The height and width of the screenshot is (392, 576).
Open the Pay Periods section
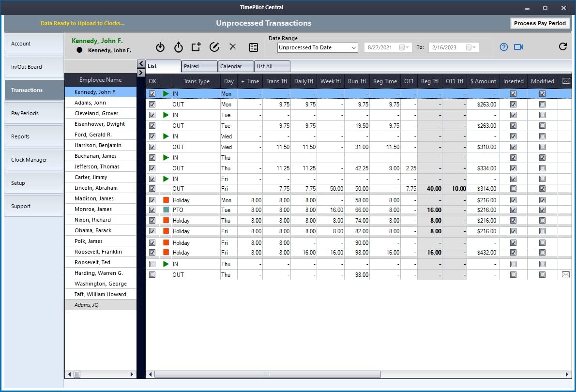34,113
